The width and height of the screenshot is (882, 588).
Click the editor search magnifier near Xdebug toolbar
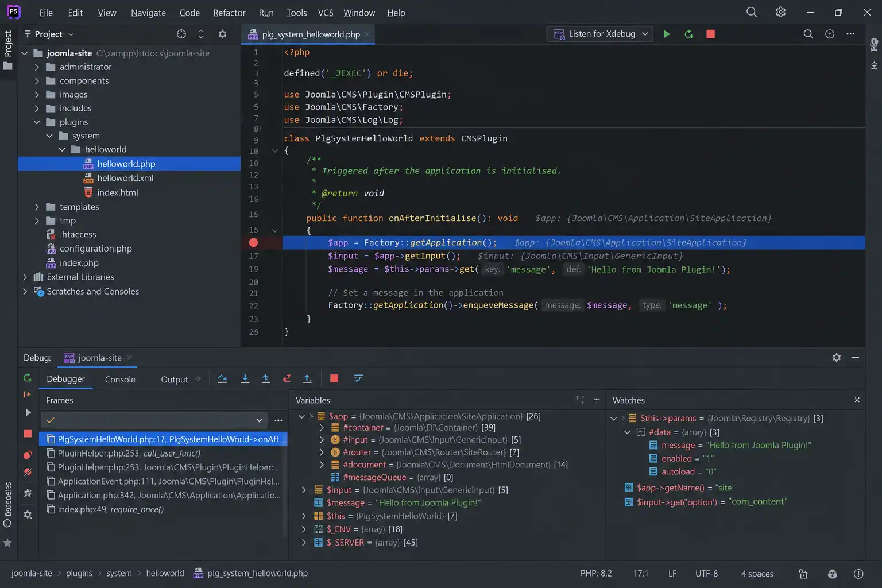[808, 34]
